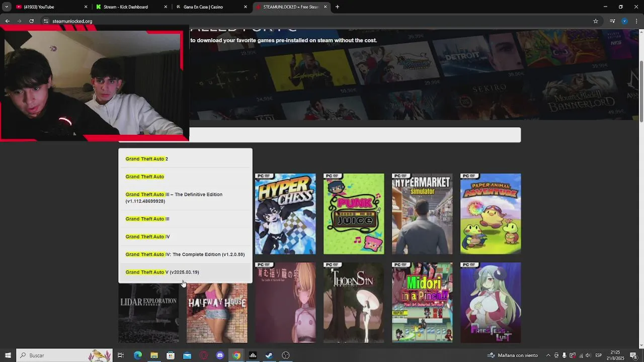
Task: Pick Grand Theft Auto IV suggestion
Action: (x=185, y=236)
